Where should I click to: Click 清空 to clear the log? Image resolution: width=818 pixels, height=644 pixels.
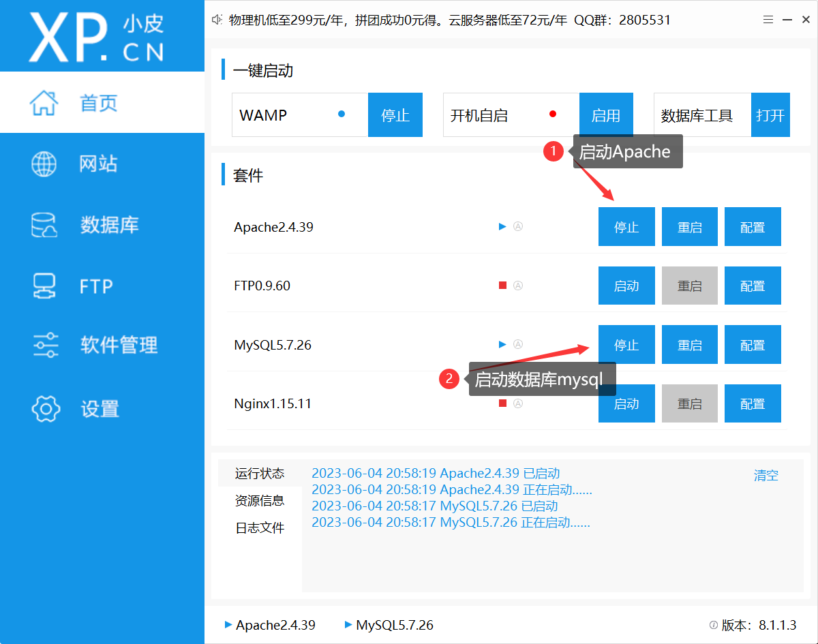click(766, 476)
